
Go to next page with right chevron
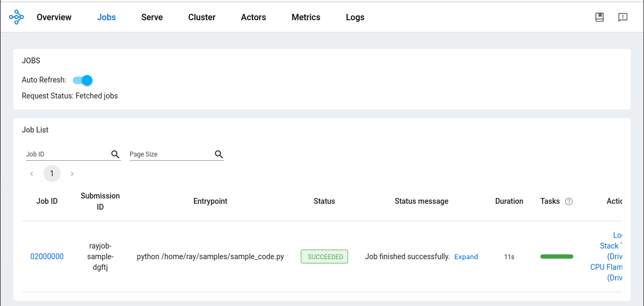(72, 173)
